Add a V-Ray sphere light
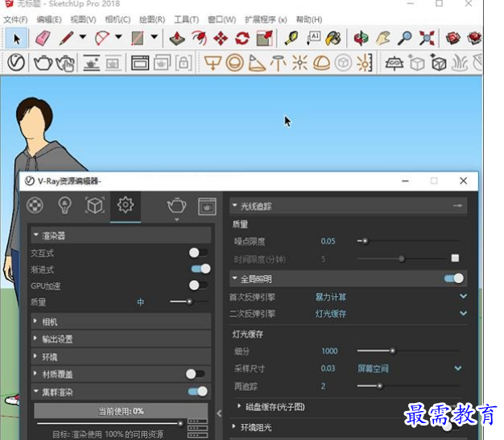This screenshot has height=440, width=504. (234, 62)
